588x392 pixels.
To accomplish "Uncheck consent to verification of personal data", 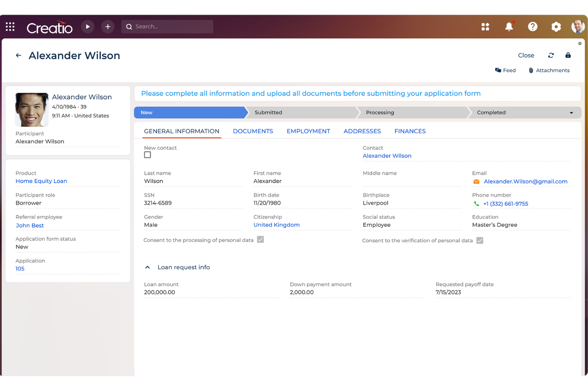I will tap(480, 240).
